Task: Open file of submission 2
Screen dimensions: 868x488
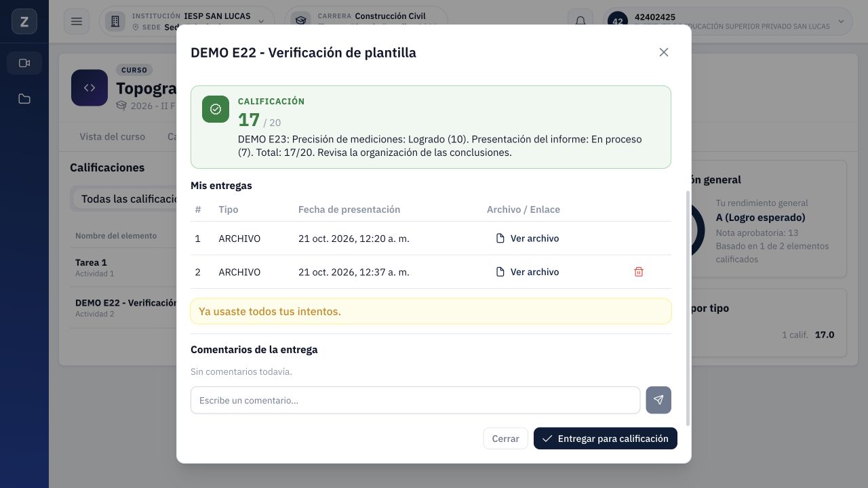Action: pos(528,272)
